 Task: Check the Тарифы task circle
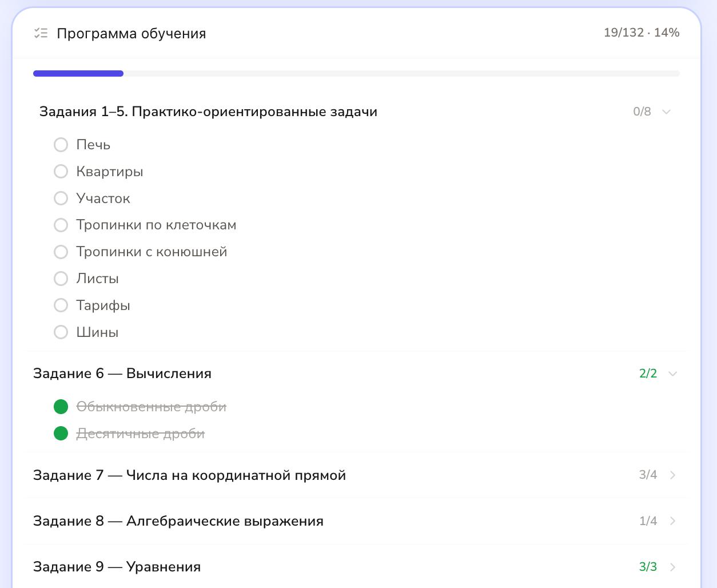pyautogui.click(x=61, y=305)
